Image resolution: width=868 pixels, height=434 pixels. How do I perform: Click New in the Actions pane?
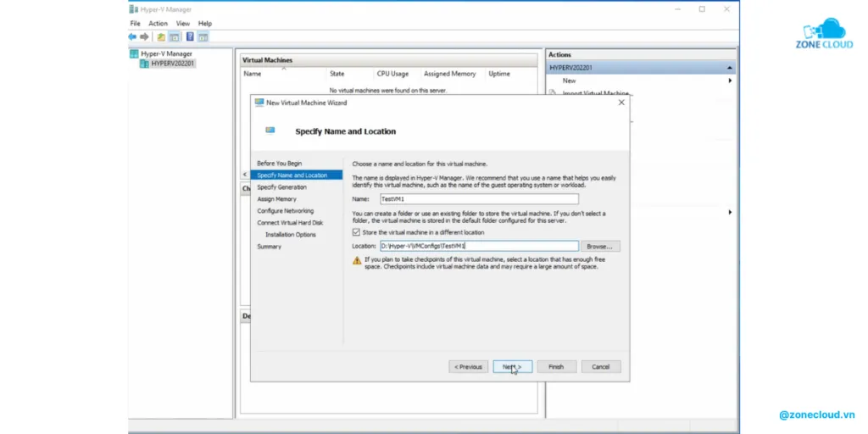click(x=569, y=81)
